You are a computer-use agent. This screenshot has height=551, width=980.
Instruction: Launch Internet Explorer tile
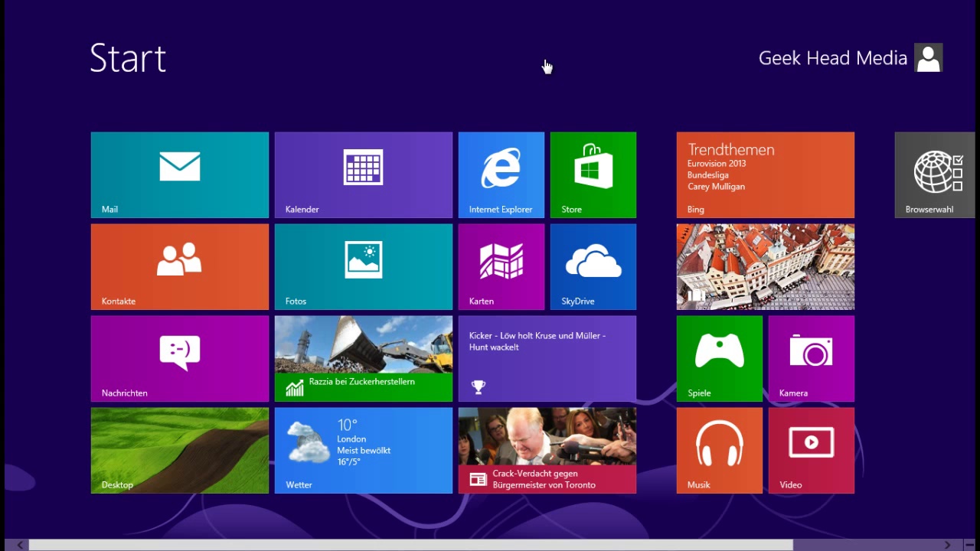click(x=501, y=175)
